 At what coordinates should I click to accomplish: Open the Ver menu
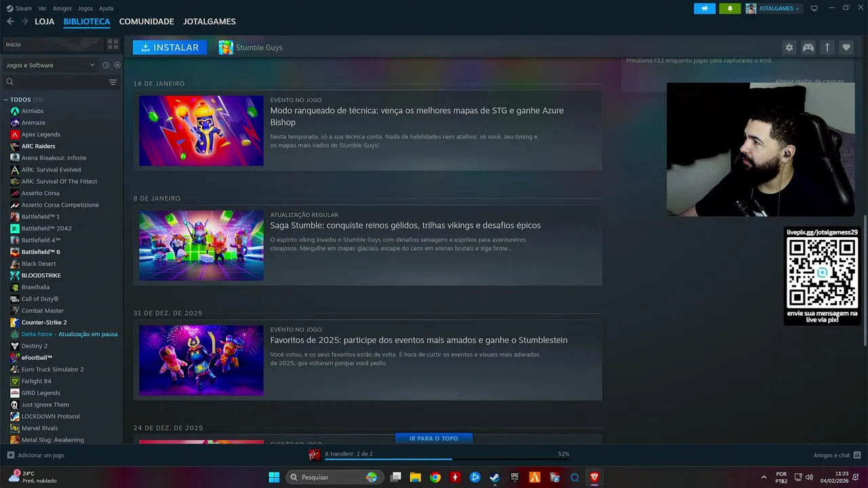(x=42, y=8)
